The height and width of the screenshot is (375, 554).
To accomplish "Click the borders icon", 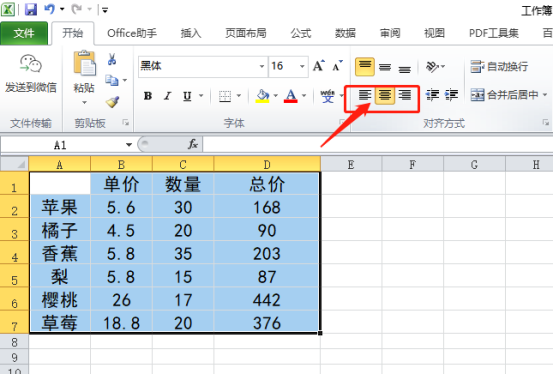I will (225, 96).
